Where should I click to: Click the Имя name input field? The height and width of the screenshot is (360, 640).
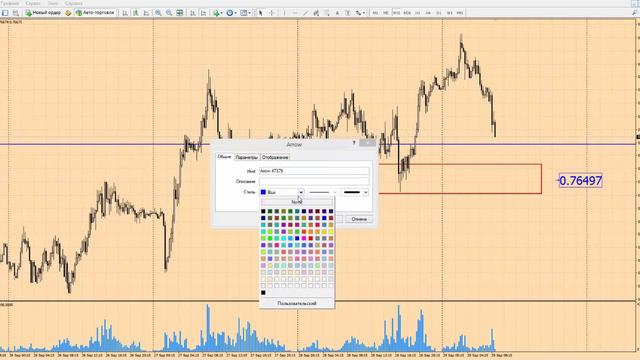314,171
